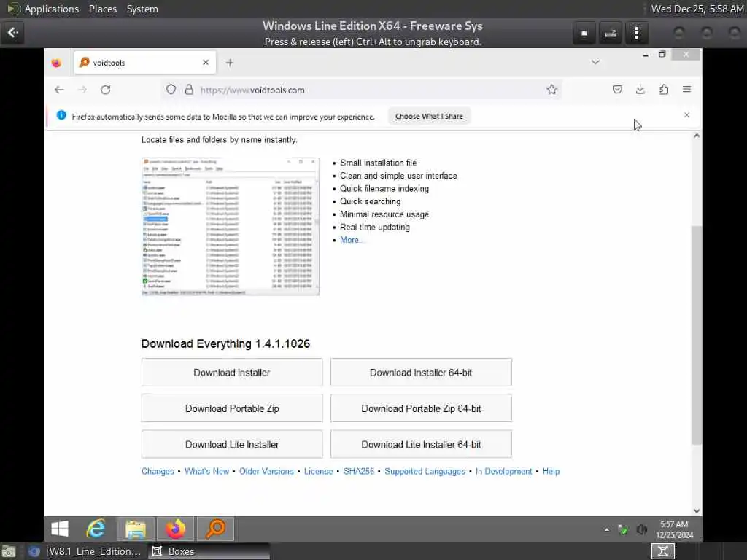The width and height of the screenshot is (747, 560).
Task: Select the voidtools tab
Action: (145, 63)
